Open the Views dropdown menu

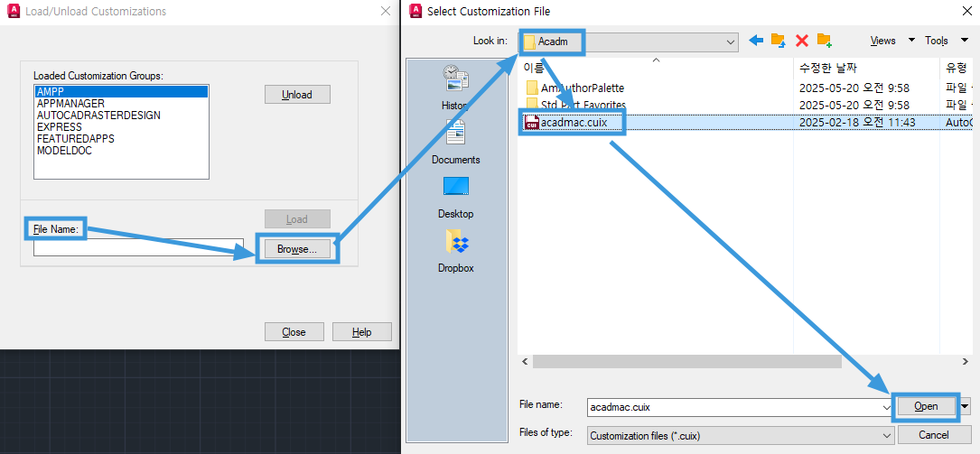(x=891, y=41)
